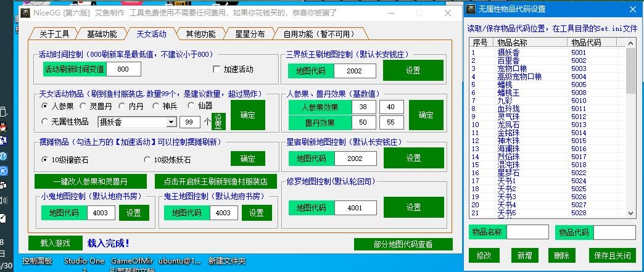The image size is (644, 272).
Task: Go to the 其他功能 tab
Action: click(x=201, y=34)
